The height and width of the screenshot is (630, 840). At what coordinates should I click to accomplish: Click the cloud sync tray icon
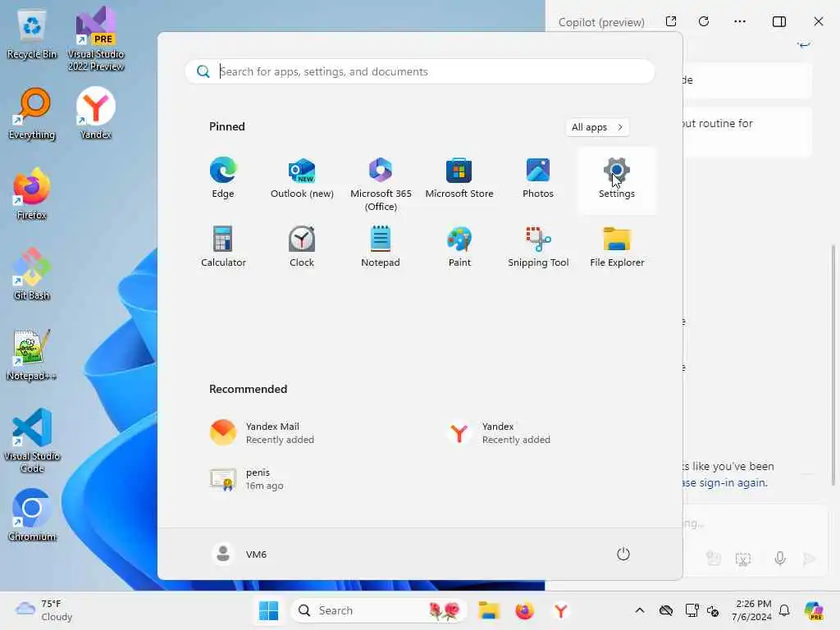pyautogui.click(x=666, y=610)
